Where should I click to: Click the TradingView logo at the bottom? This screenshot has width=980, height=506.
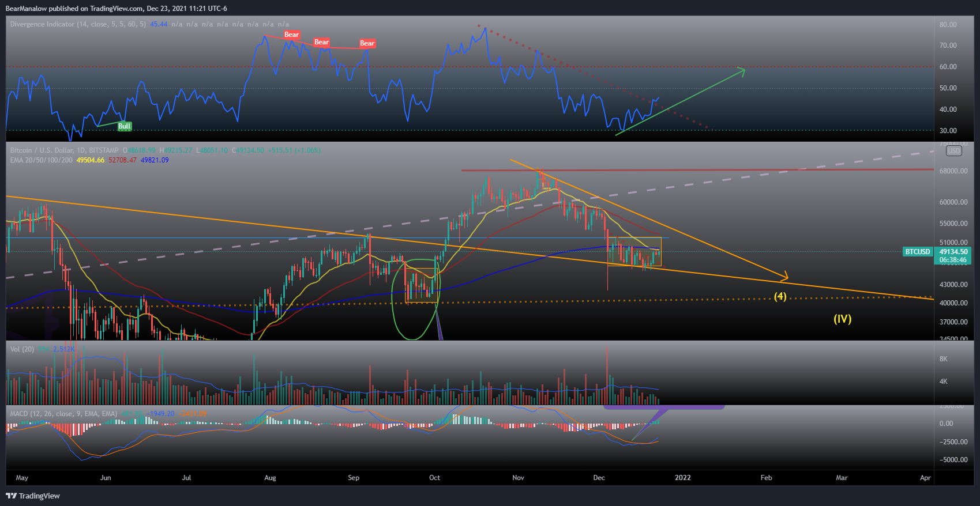point(33,496)
